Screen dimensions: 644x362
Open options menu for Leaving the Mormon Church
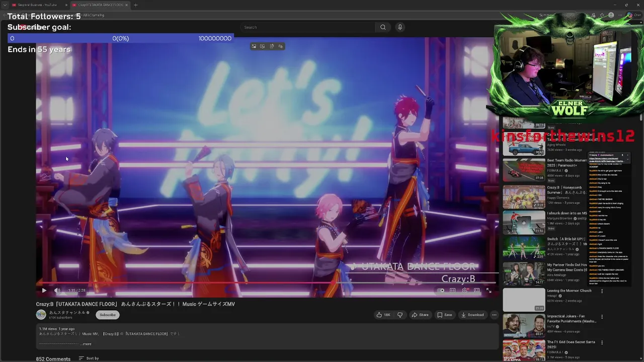tap(602, 291)
